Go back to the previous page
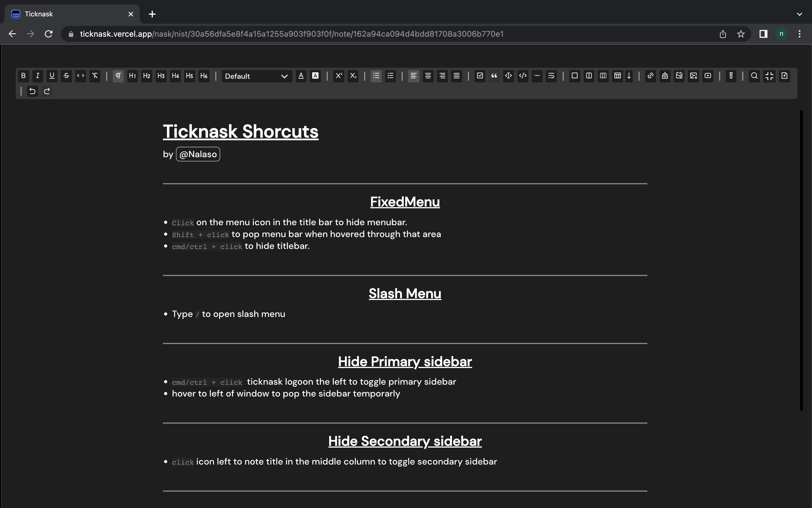 (12, 34)
